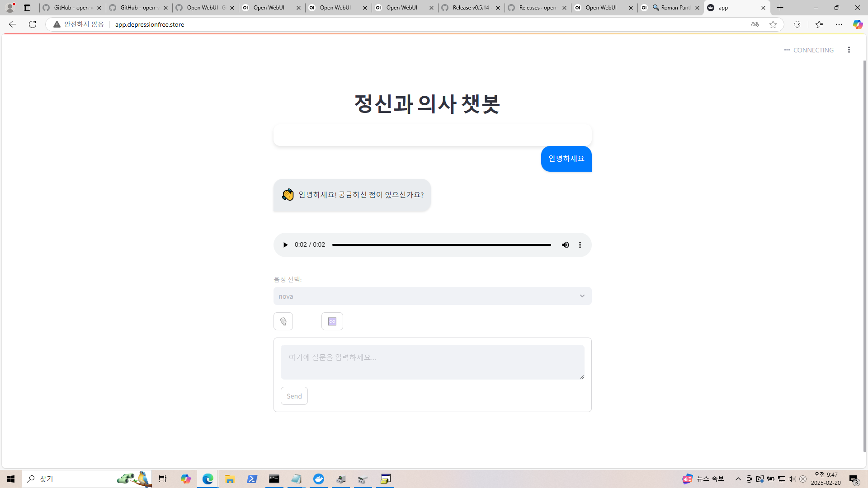This screenshot has height=488, width=868.
Task: Open audio player more options menu
Action: 580,245
